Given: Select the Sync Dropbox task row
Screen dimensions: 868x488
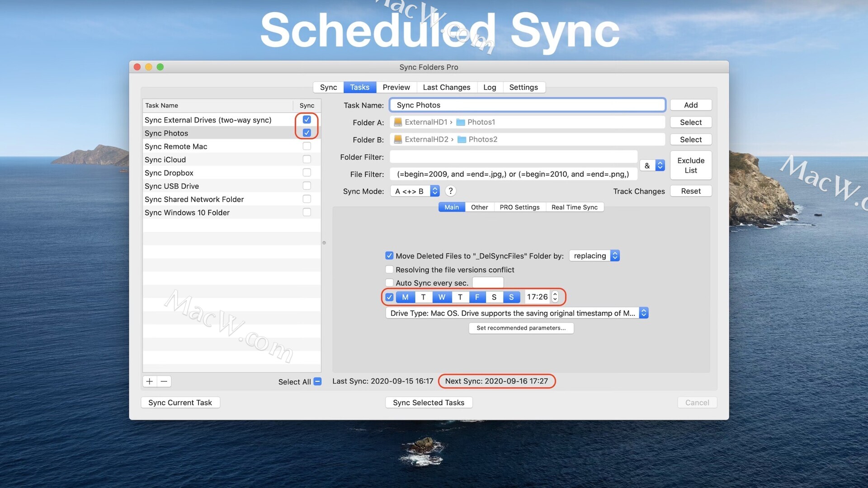Looking at the screenshot, I should [231, 173].
